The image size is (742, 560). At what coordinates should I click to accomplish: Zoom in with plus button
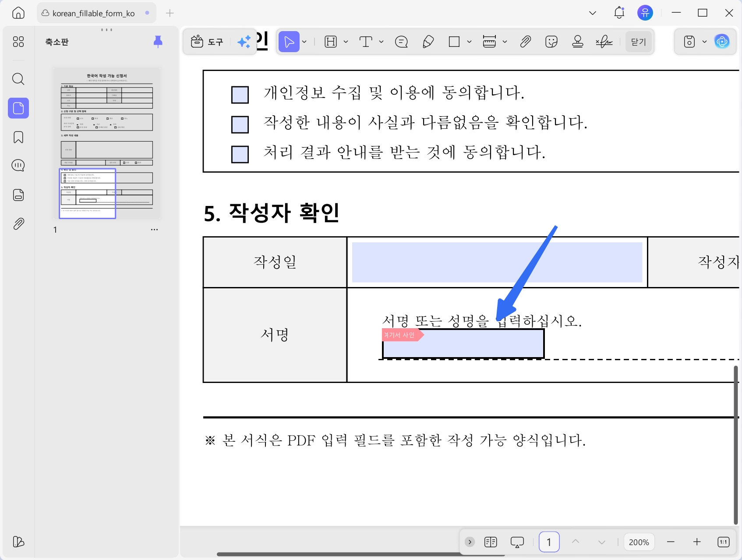[x=697, y=542]
